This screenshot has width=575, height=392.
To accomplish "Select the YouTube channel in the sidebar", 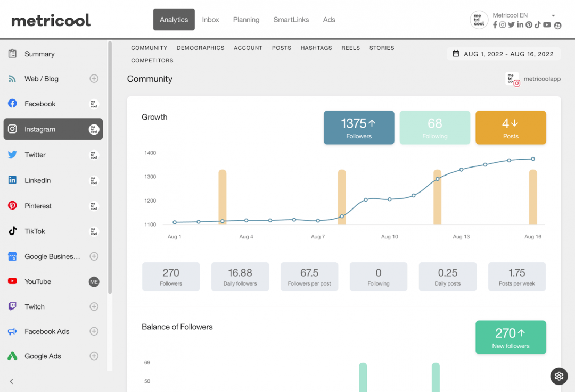I will pos(37,281).
